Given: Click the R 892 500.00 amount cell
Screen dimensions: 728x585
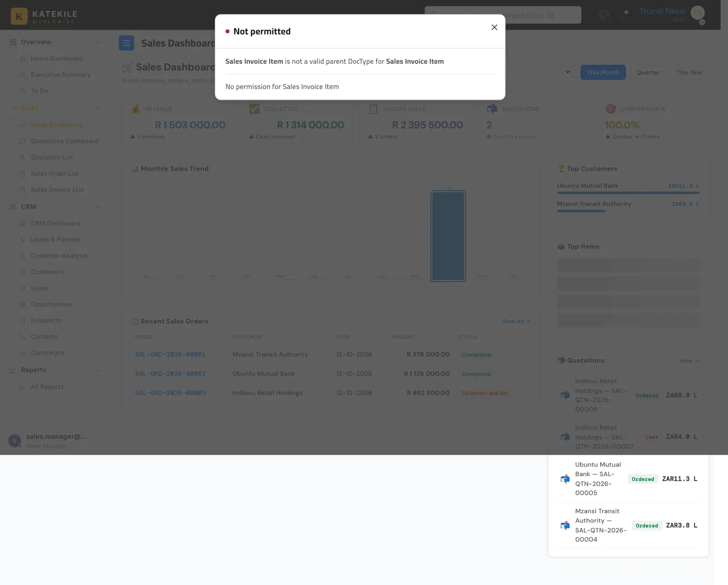Looking at the screenshot, I should point(428,393).
